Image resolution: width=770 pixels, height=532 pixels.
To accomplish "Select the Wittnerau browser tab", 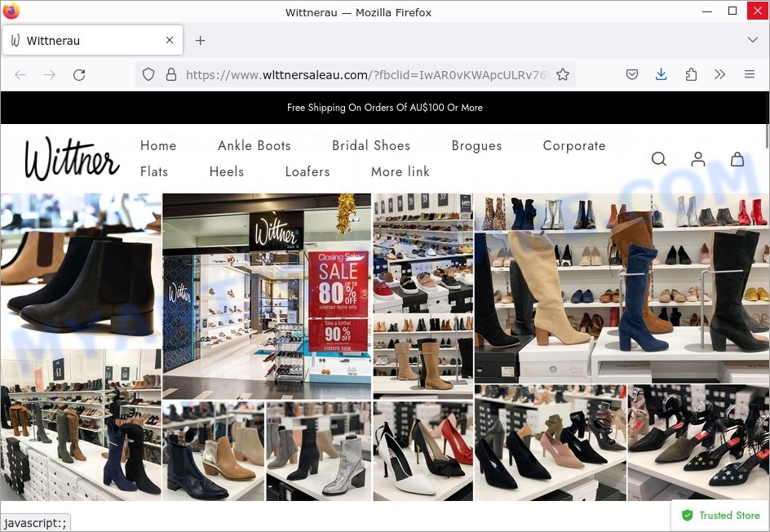I will [92, 40].
